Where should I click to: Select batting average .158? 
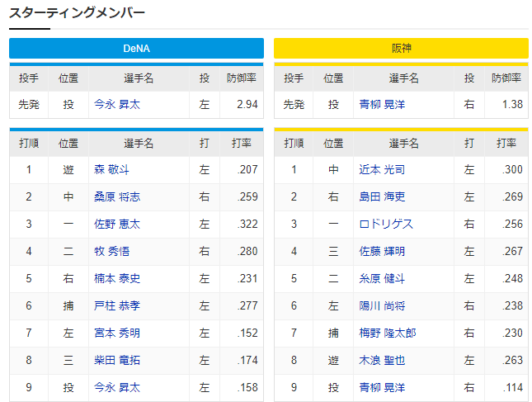(x=247, y=387)
